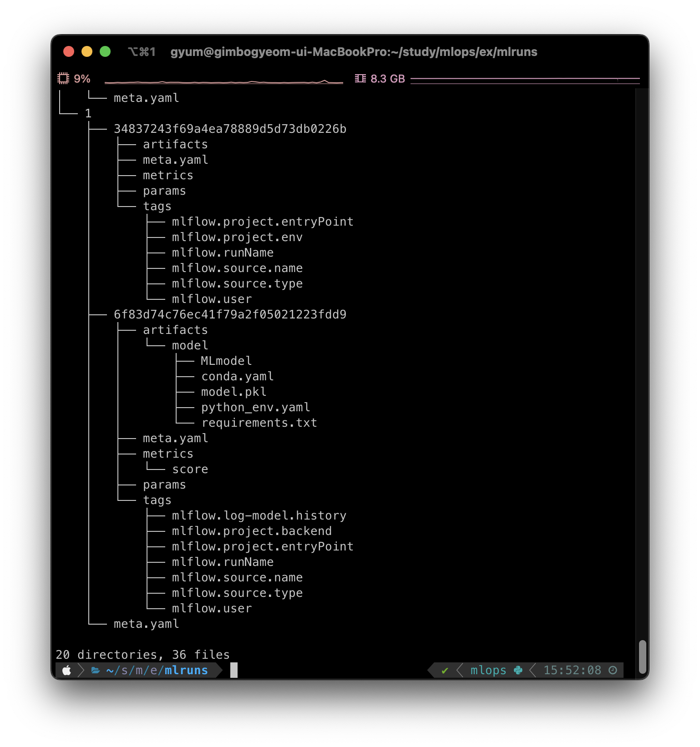Click directory 6f83d74c76ec41f79a2f05021223fdd9
The height and width of the screenshot is (747, 700).
(230, 314)
